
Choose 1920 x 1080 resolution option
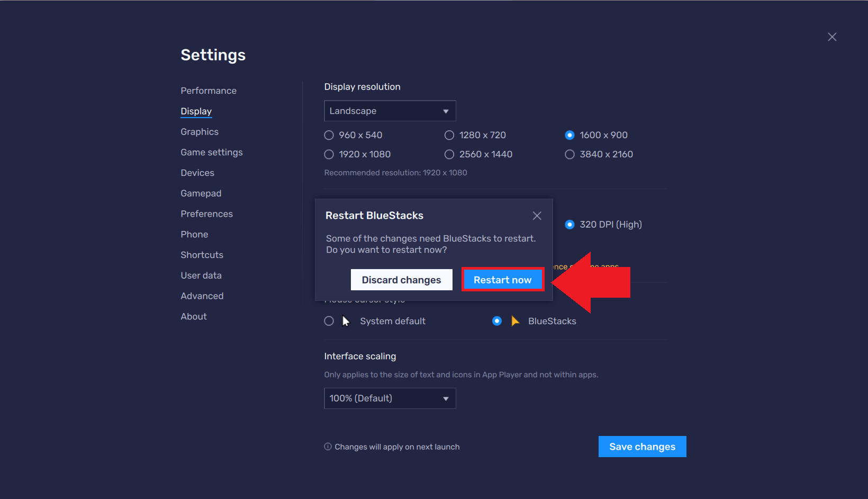(x=329, y=154)
